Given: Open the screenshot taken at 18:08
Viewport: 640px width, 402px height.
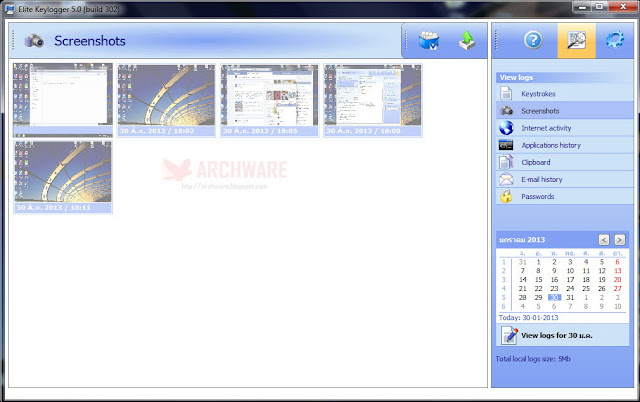Looking at the screenshot, I should (373, 100).
